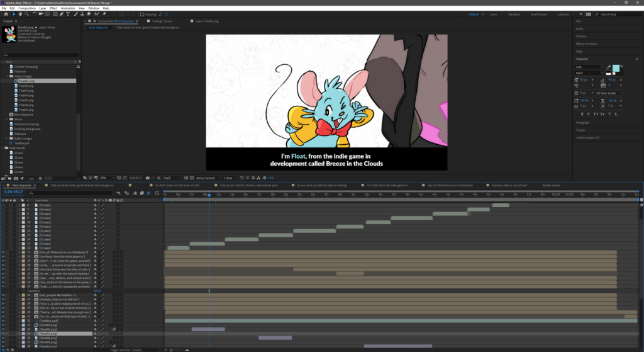644x352 pixels.
Task: Click the composition flowchart icon in viewer bar
Action: 258,178
